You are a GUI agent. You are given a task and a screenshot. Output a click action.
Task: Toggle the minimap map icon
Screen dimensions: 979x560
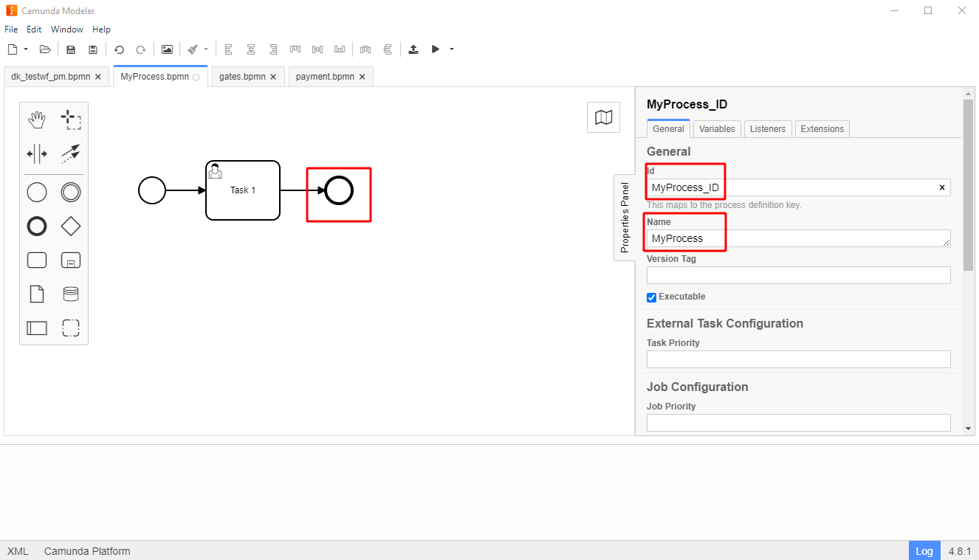603,117
